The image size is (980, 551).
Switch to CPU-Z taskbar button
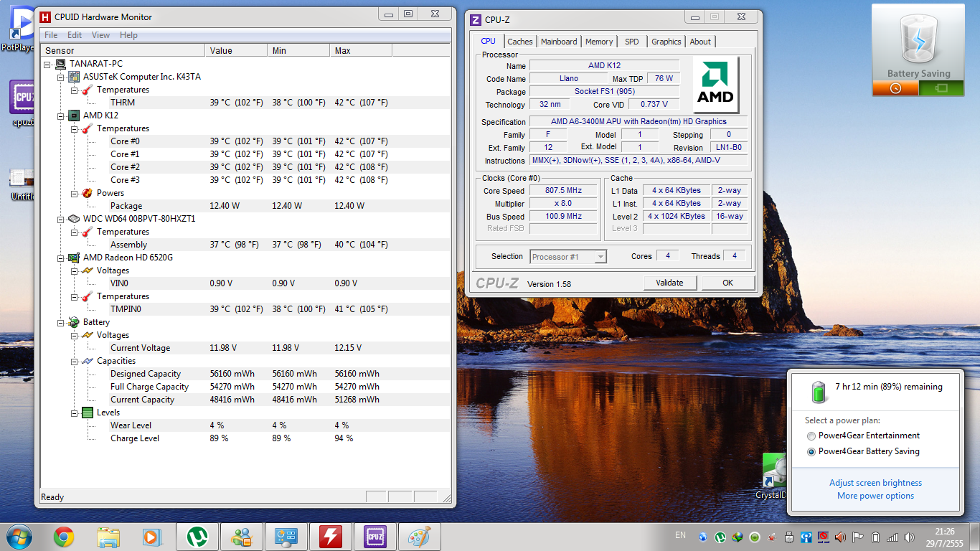(375, 537)
